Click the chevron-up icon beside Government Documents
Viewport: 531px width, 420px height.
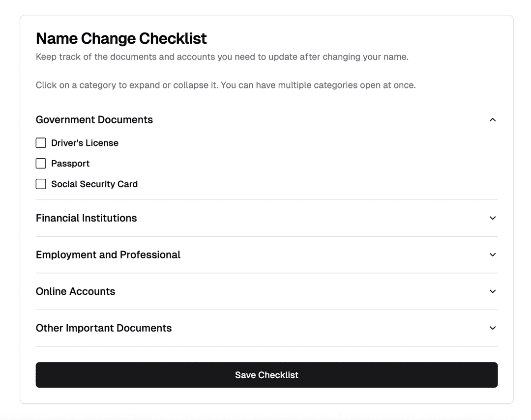pos(493,120)
